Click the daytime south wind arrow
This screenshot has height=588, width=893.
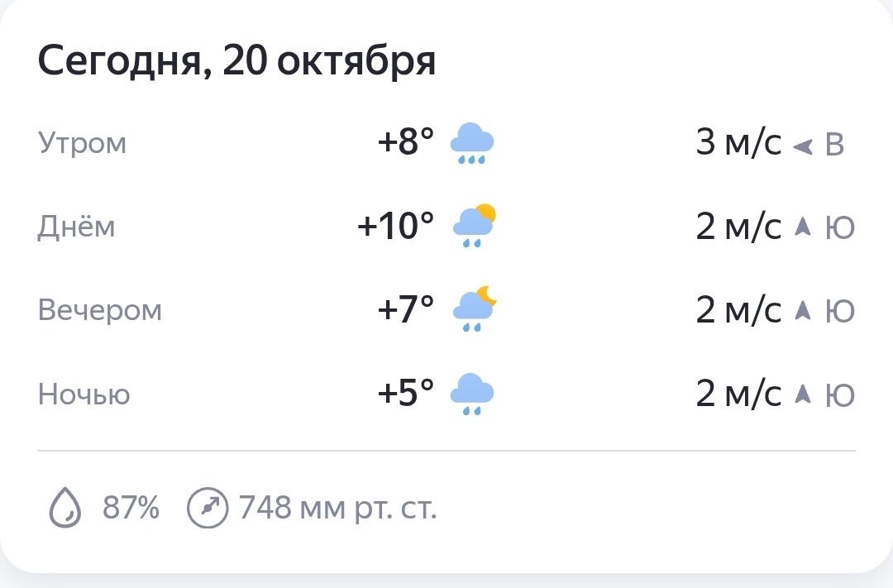pos(802,227)
